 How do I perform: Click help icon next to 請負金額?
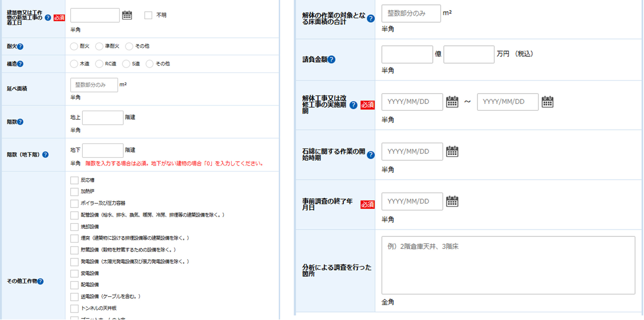click(x=331, y=59)
